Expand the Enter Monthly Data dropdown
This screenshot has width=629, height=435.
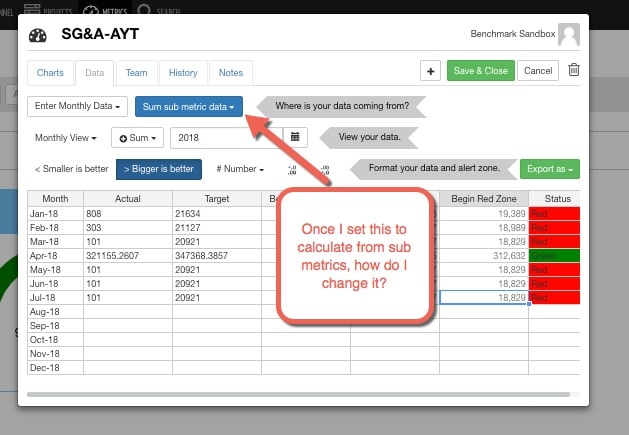point(78,106)
